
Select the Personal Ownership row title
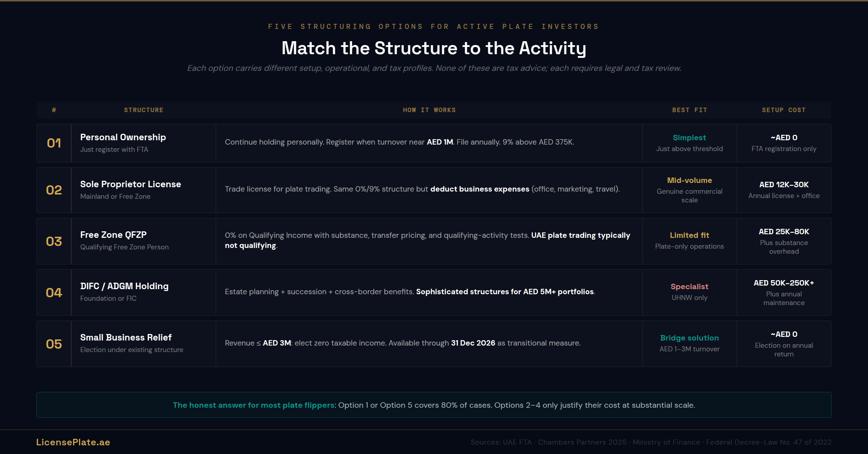pos(123,137)
